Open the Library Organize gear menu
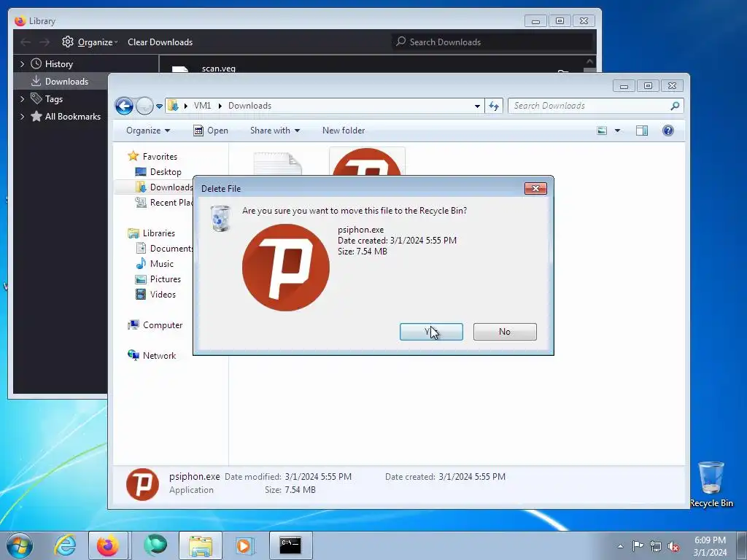 (x=90, y=42)
